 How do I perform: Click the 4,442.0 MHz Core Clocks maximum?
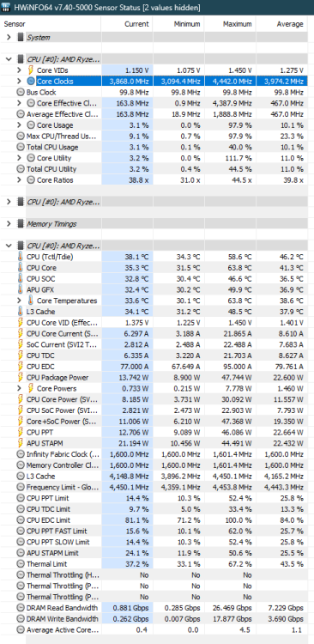click(232, 82)
